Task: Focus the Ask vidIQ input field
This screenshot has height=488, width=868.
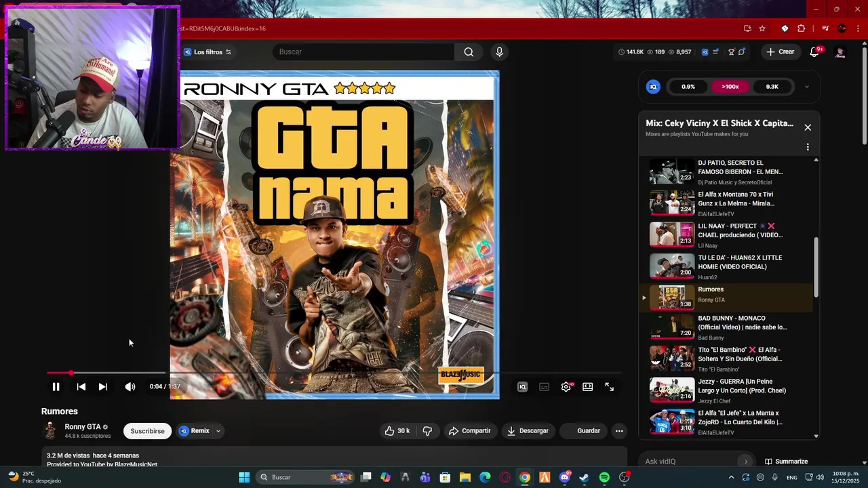Action: (691, 462)
